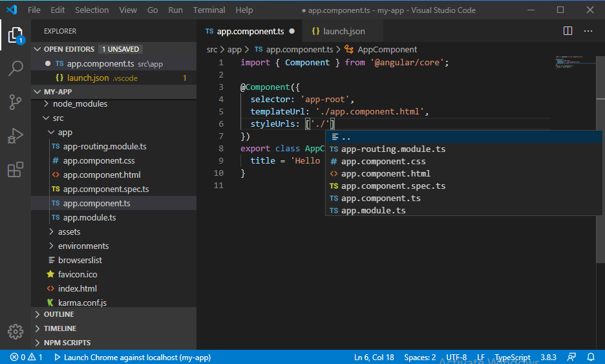Open the Terminal menu

pyautogui.click(x=209, y=10)
